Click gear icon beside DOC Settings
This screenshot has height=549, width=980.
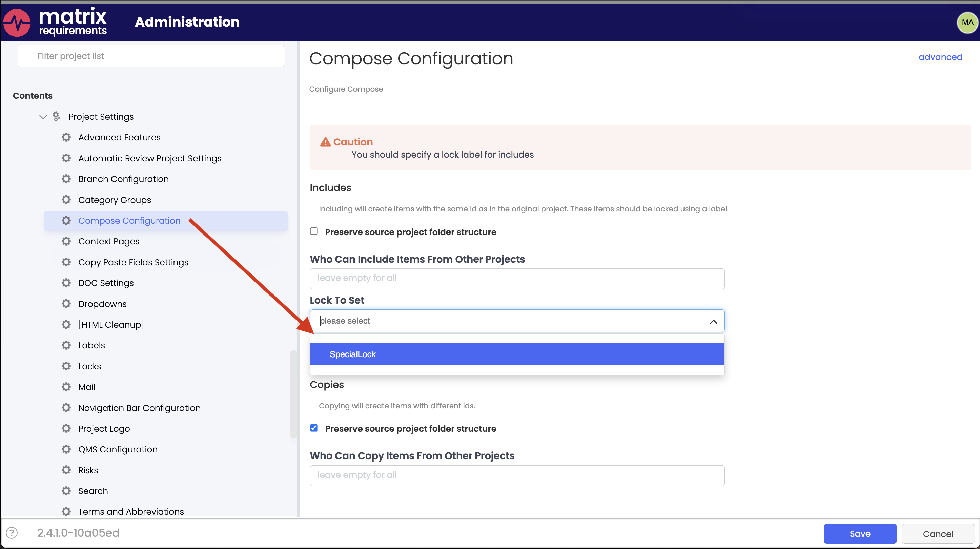pyautogui.click(x=66, y=283)
